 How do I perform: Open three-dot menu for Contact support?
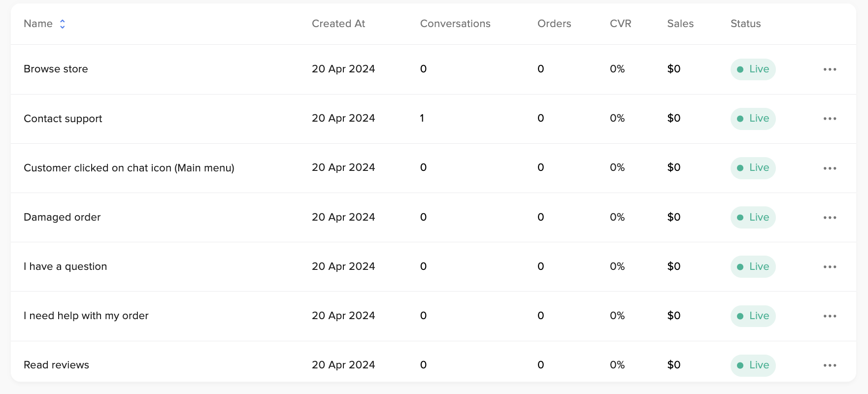click(x=830, y=119)
